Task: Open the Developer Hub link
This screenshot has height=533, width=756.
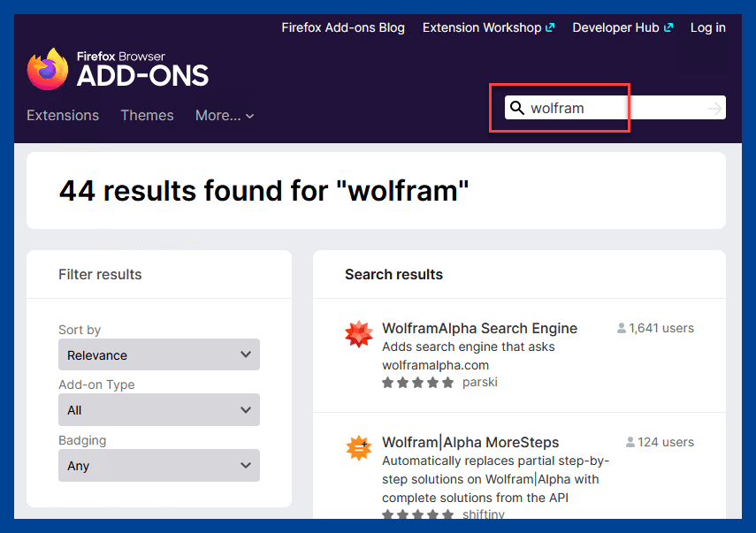Action: pos(622,28)
